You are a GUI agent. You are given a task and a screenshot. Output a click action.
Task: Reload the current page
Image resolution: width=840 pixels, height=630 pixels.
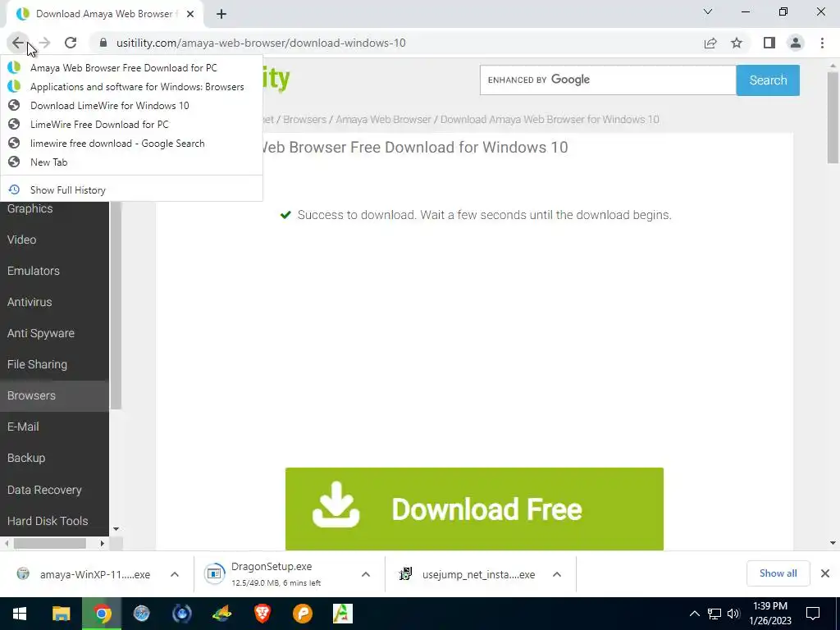tap(71, 43)
